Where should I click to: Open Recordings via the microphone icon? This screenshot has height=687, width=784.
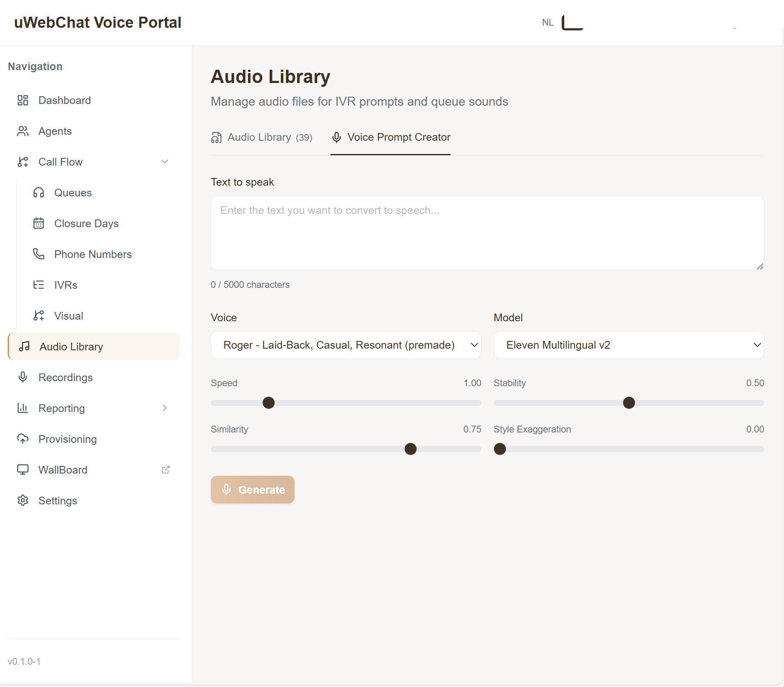pos(23,377)
